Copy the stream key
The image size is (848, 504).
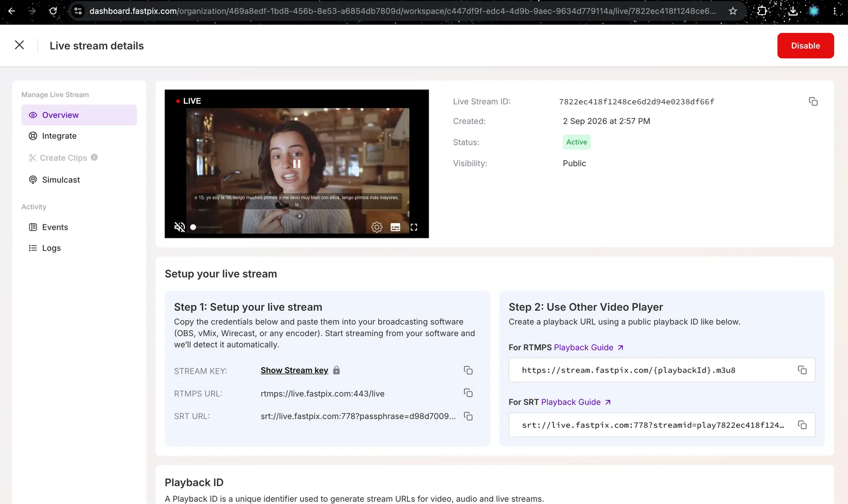(468, 370)
